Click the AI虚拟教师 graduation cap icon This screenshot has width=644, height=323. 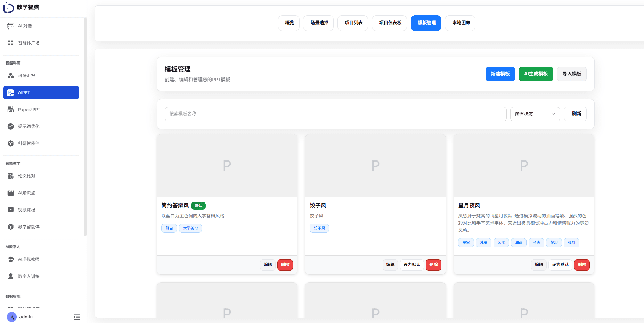click(11, 259)
